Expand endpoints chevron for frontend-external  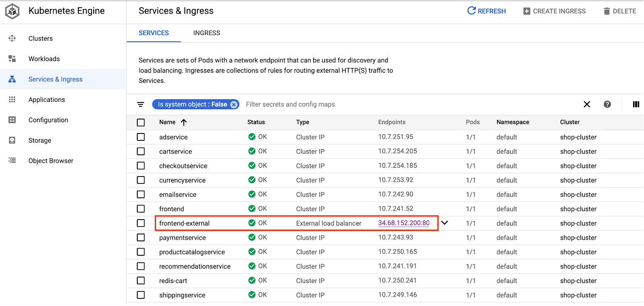(x=444, y=223)
